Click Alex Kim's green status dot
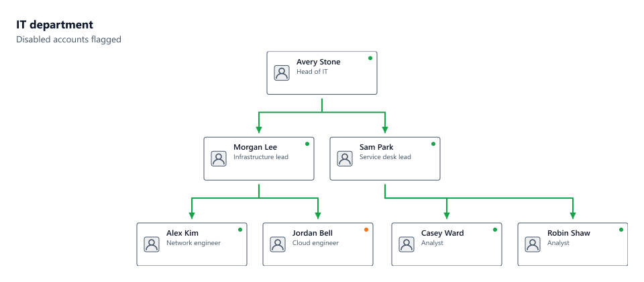 (x=240, y=230)
